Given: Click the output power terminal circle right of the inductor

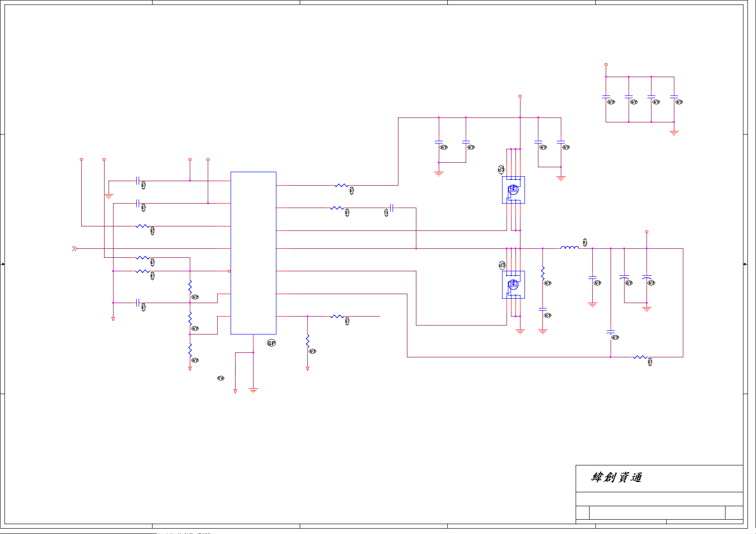Looking at the screenshot, I should pyautogui.click(x=647, y=232).
